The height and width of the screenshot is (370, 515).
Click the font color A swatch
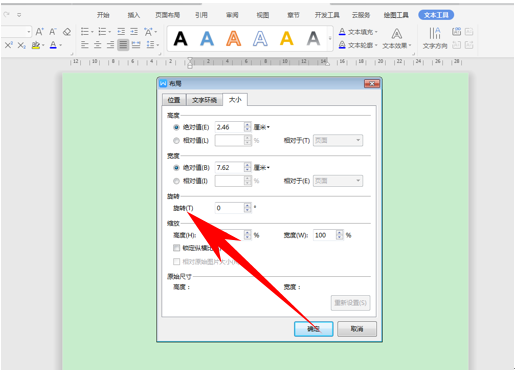[x=53, y=45]
